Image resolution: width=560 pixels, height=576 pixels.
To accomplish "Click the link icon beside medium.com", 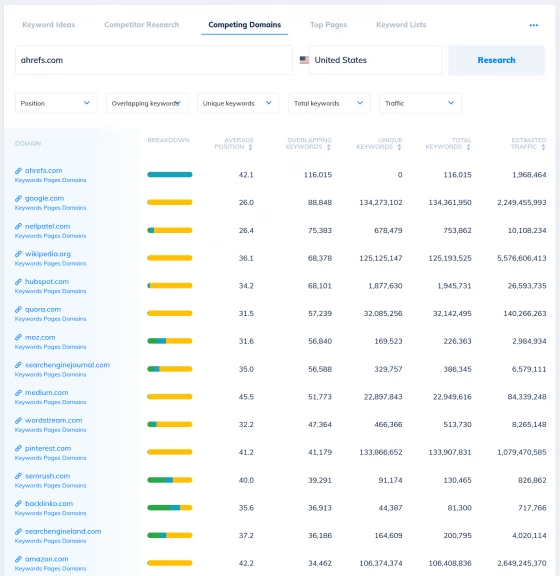I will pyautogui.click(x=18, y=393).
